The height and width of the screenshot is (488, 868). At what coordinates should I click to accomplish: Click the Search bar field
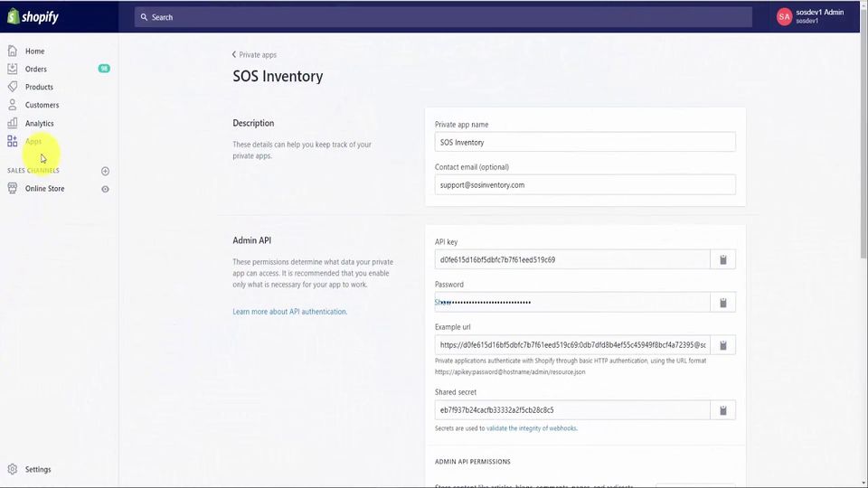[x=443, y=17]
